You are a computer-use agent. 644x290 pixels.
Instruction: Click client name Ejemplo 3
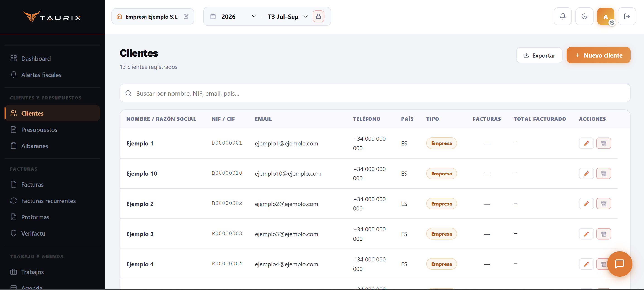click(x=140, y=234)
